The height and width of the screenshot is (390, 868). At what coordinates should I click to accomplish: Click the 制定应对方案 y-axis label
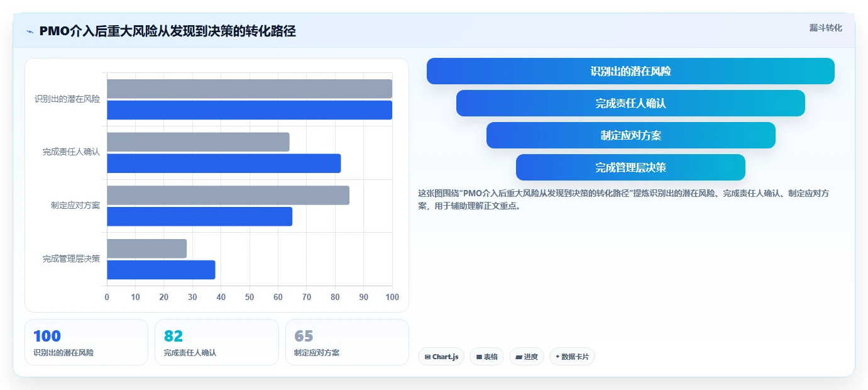(75, 206)
